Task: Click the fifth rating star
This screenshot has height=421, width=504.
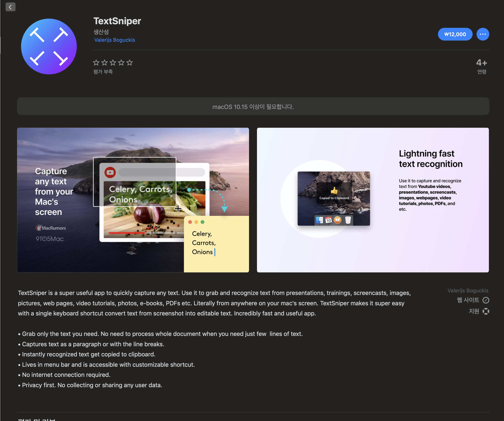Action: coord(130,63)
